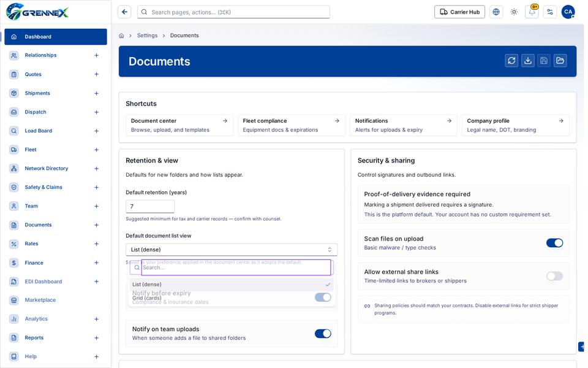The width and height of the screenshot is (588, 368).
Task: Click the Grennex logo
Action: [x=37, y=12]
